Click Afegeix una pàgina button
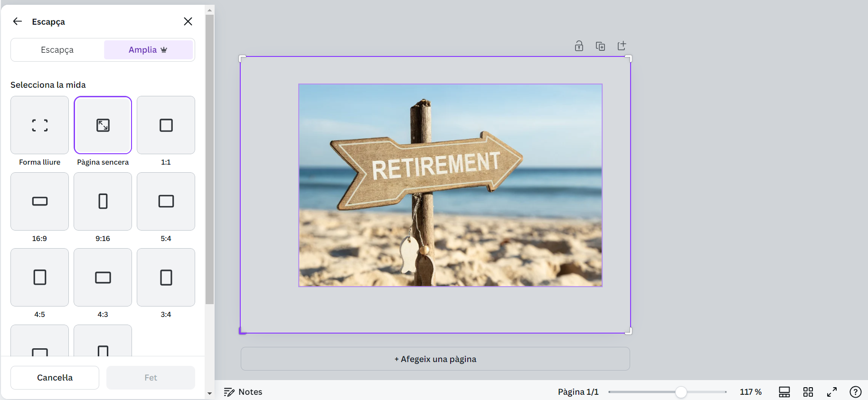The image size is (868, 400). [435, 359]
